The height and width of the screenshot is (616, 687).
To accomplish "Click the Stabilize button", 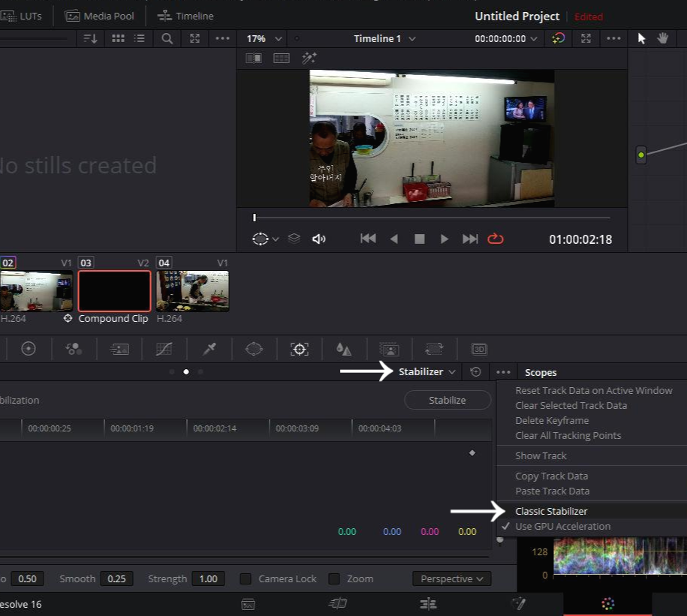I will [x=447, y=400].
